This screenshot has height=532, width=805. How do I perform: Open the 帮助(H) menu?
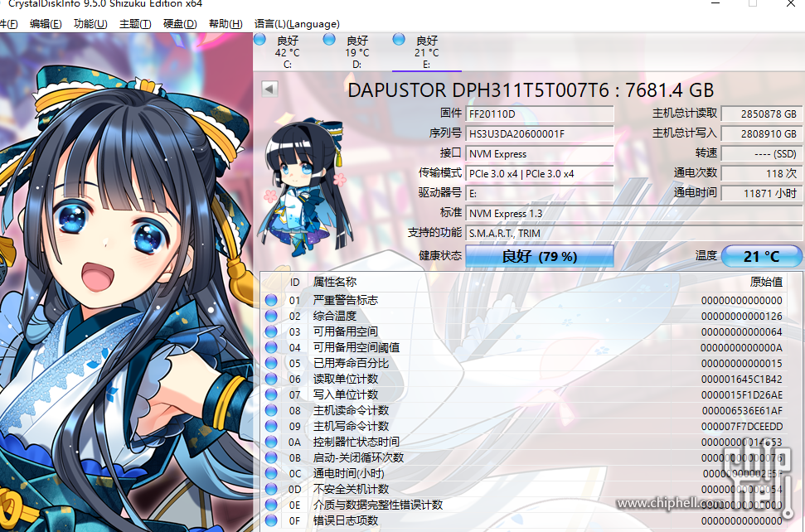click(x=225, y=23)
